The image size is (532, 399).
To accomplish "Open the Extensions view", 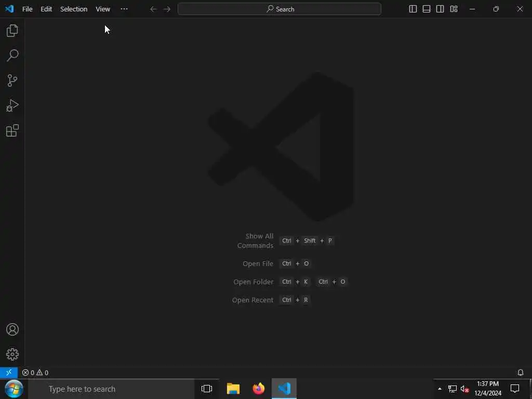I will tap(12, 130).
